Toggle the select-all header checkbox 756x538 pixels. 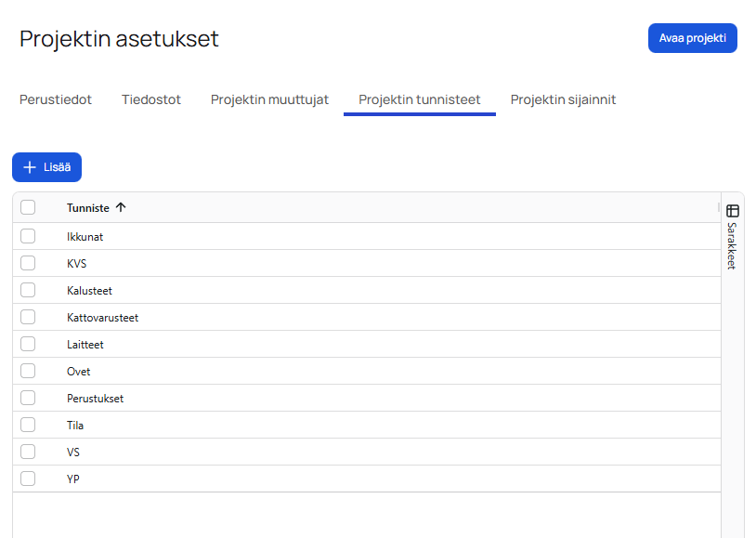[x=28, y=207]
